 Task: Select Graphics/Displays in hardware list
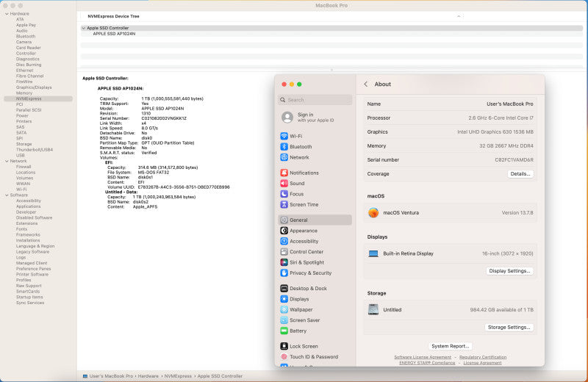pos(34,87)
